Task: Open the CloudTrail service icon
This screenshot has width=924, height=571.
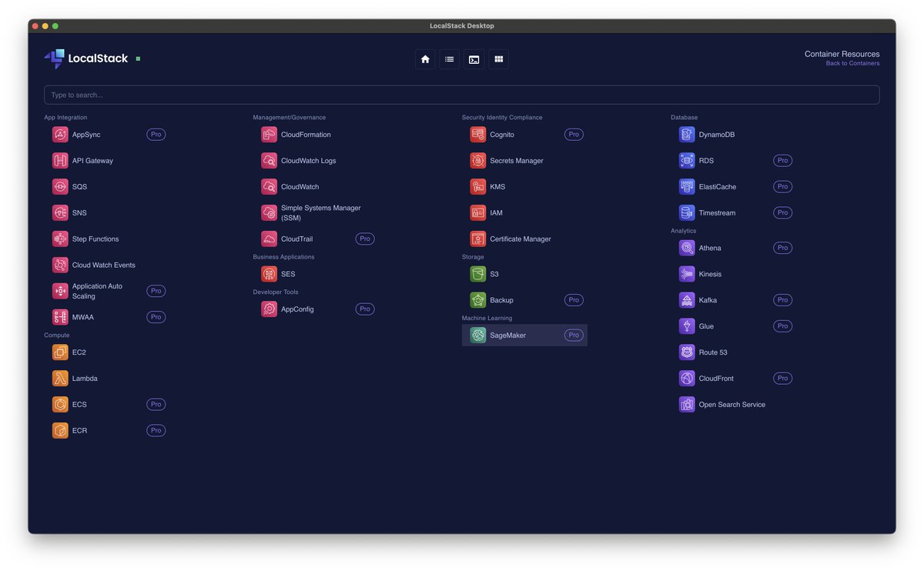Action: coord(269,239)
